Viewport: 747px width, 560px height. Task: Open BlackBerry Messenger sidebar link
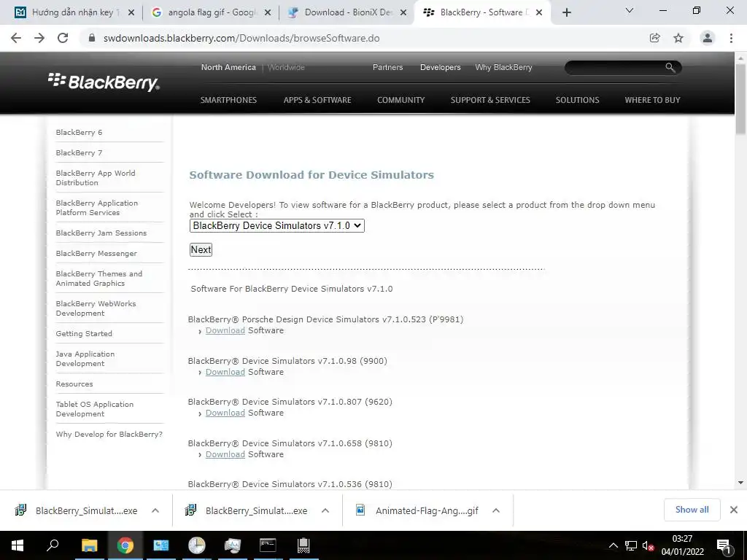click(96, 253)
